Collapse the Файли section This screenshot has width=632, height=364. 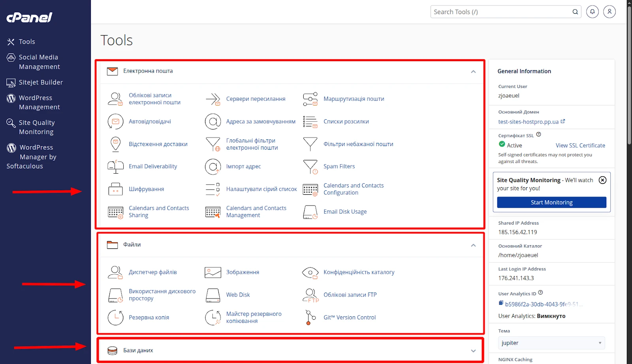(x=473, y=245)
